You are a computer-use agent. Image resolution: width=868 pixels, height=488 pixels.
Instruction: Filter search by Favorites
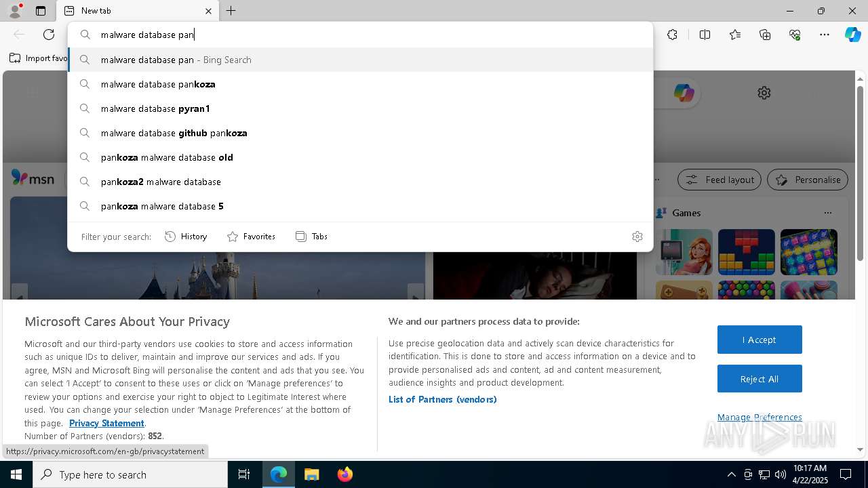coord(251,237)
